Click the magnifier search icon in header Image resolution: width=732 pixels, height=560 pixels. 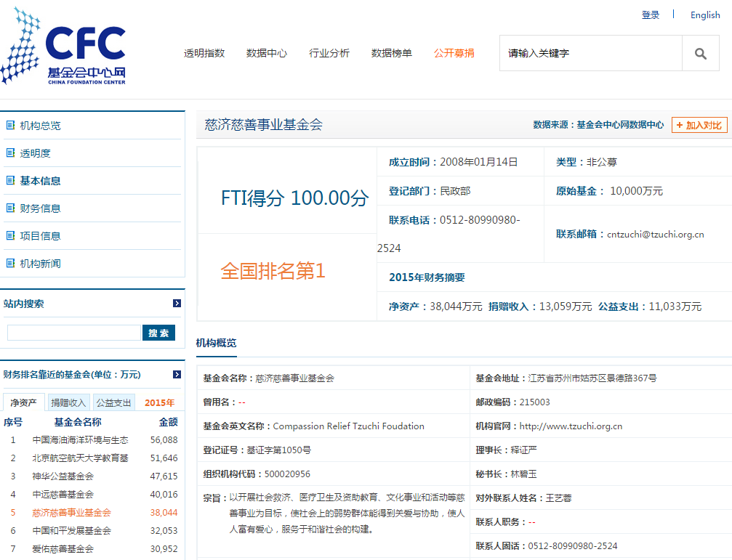pos(700,53)
